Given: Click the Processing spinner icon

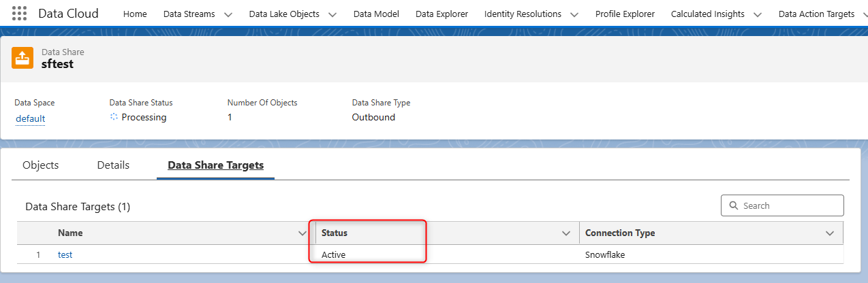Looking at the screenshot, I should tap(114, 117).
